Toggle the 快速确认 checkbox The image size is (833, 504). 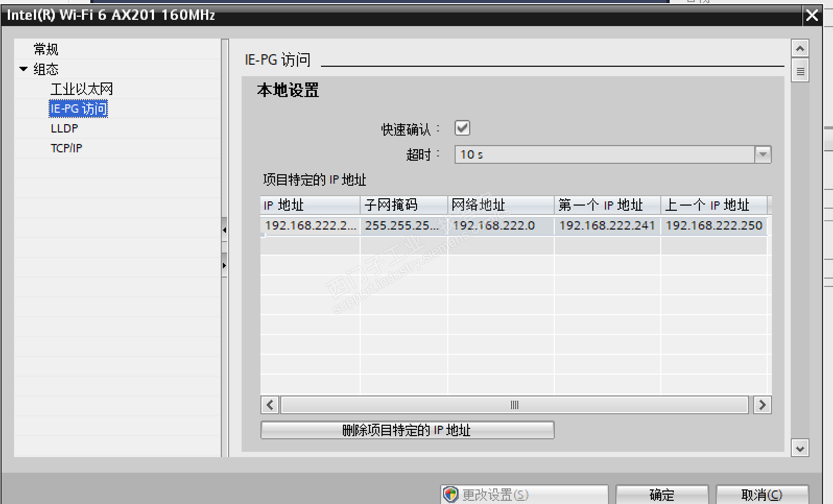coord(462,128)
